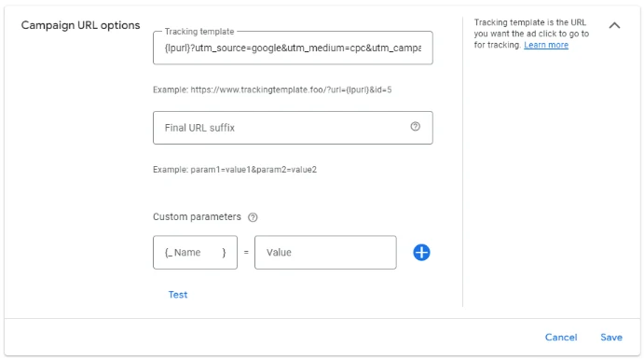The width and height of the screenshot is (644, 360).
Task: Click the Custom parameters label
Action: coord(197,216)
